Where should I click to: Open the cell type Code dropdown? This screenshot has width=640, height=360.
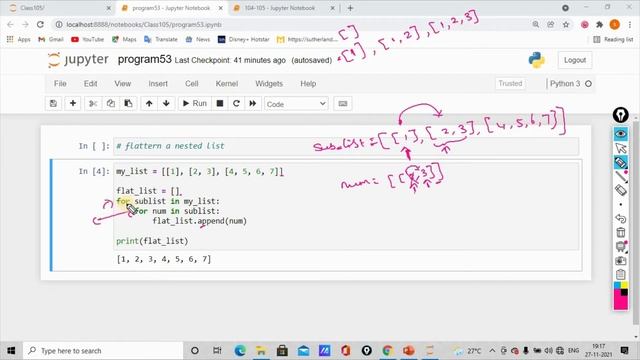[296, 104]
